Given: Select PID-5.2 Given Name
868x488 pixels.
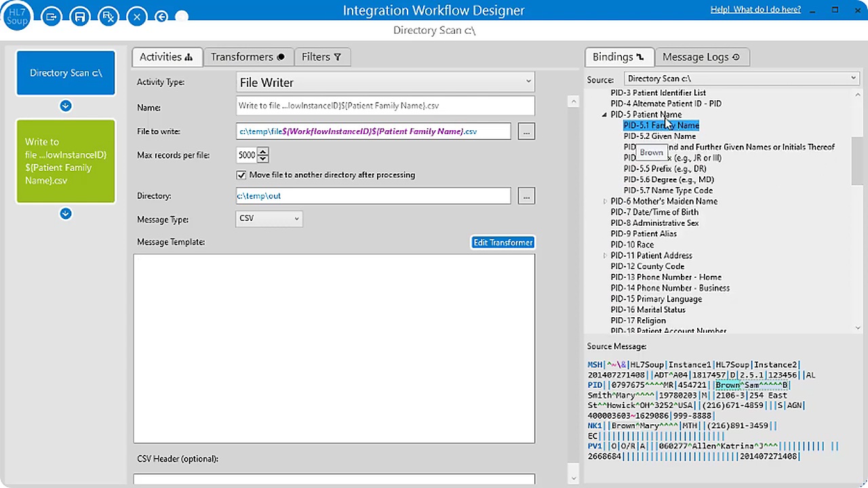Looking at the screenshot, I should coord(659,136).
